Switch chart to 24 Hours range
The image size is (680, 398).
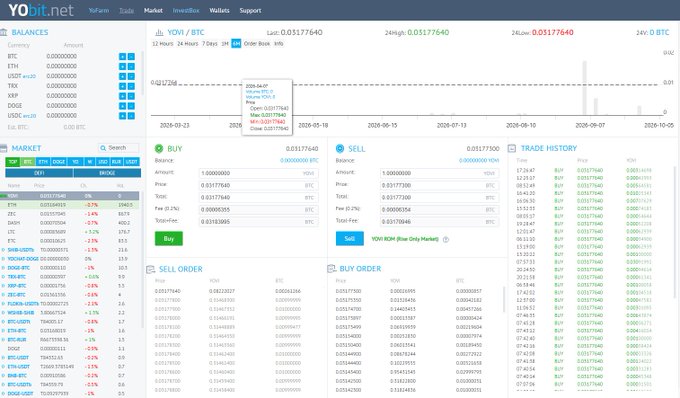tap(187, 44)
